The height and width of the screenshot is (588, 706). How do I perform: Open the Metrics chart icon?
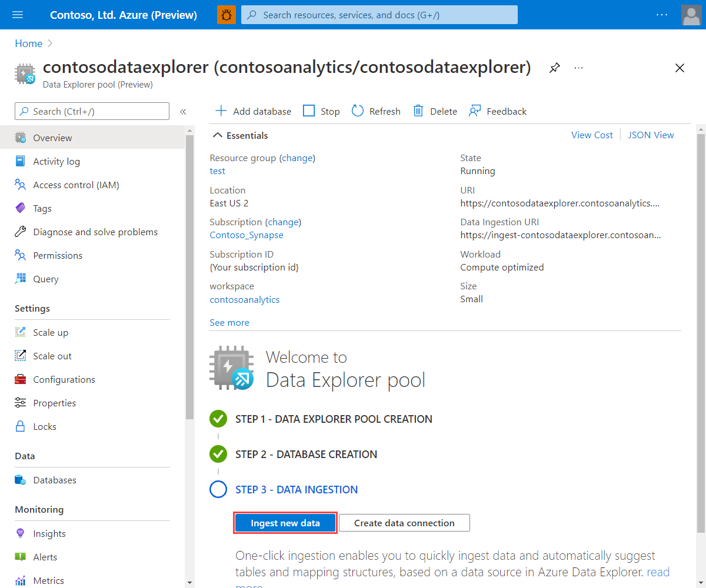coord(21,580)
